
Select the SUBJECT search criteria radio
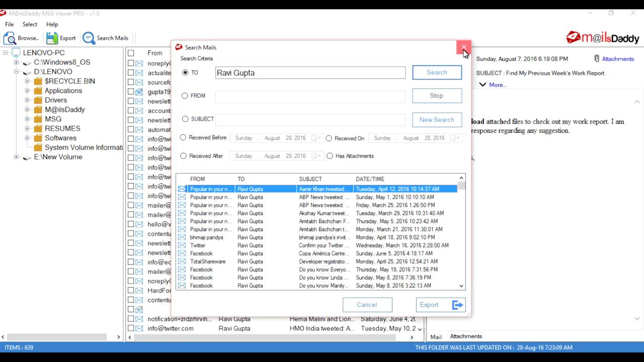point(185,119)
